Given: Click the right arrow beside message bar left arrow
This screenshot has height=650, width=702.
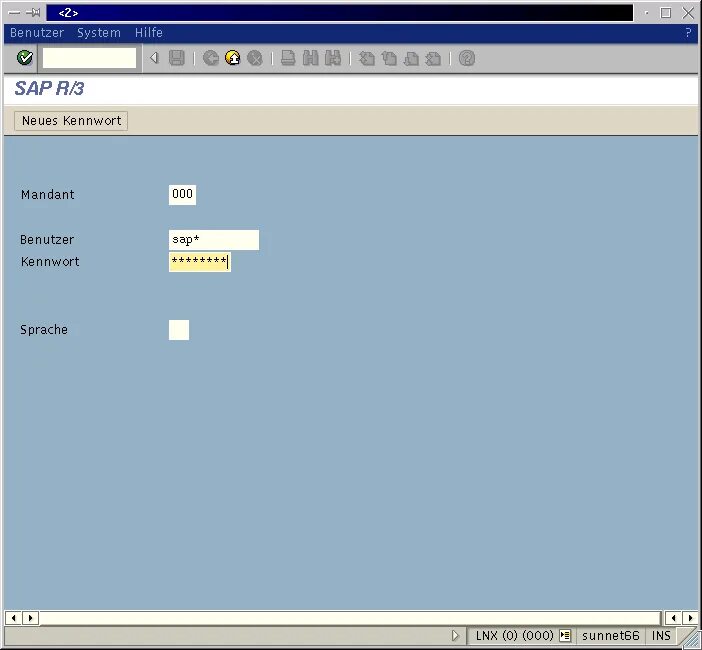Looking at the screenshot, I should (30, 618).
